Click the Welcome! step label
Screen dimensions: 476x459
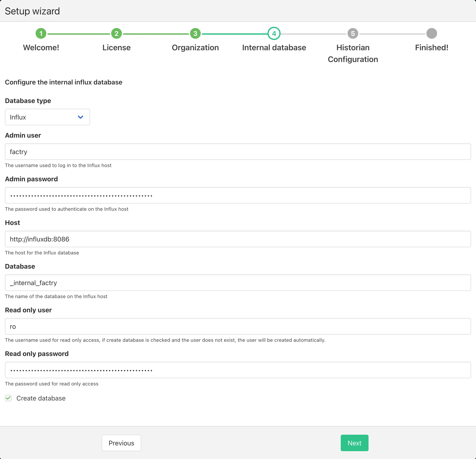(41, 48)
